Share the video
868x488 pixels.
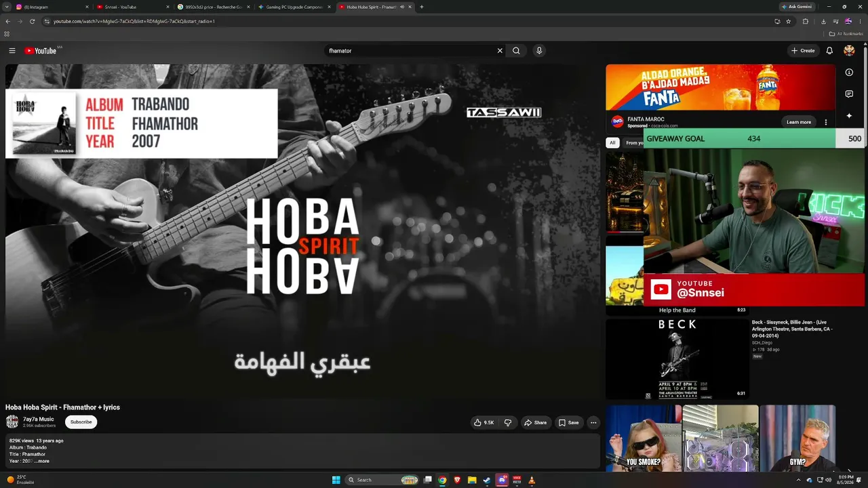[535, 422]
